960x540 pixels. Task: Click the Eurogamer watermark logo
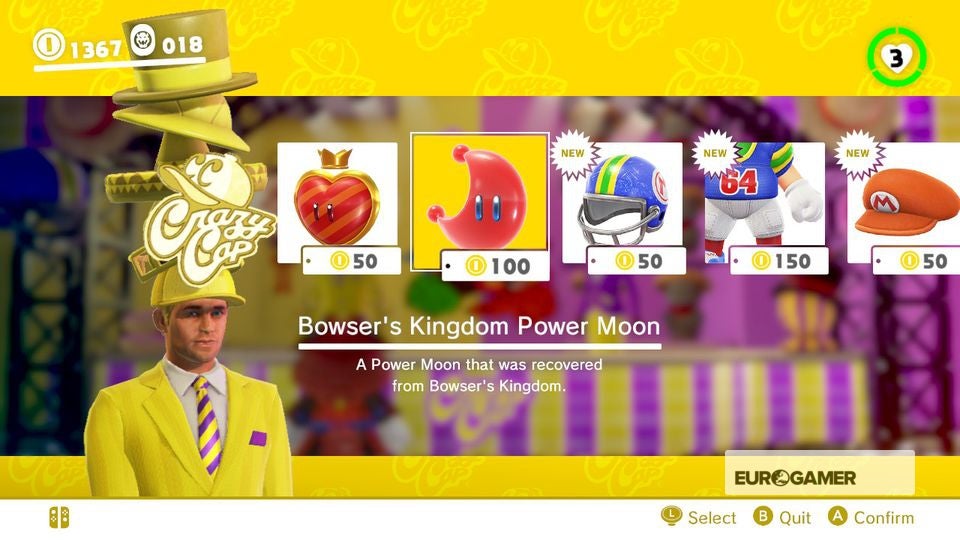coord(795,478)
